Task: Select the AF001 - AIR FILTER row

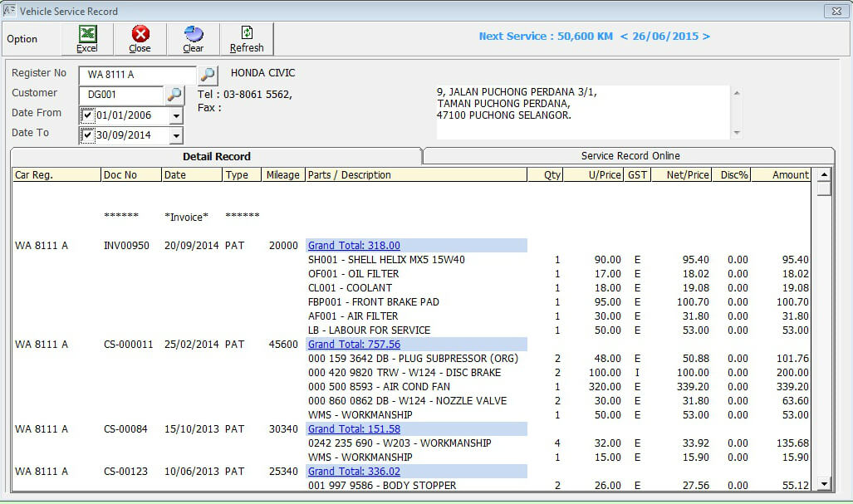Action: pyautogui.click(x=411, y=316)
